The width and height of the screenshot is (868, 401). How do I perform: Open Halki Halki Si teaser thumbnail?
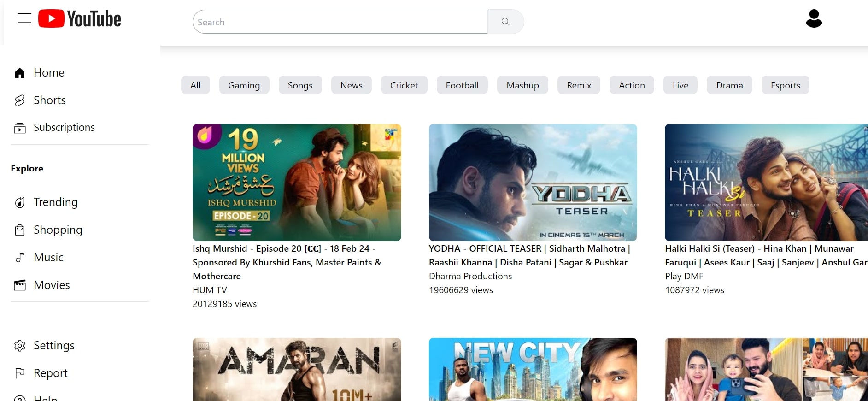(x=766, y=183)
